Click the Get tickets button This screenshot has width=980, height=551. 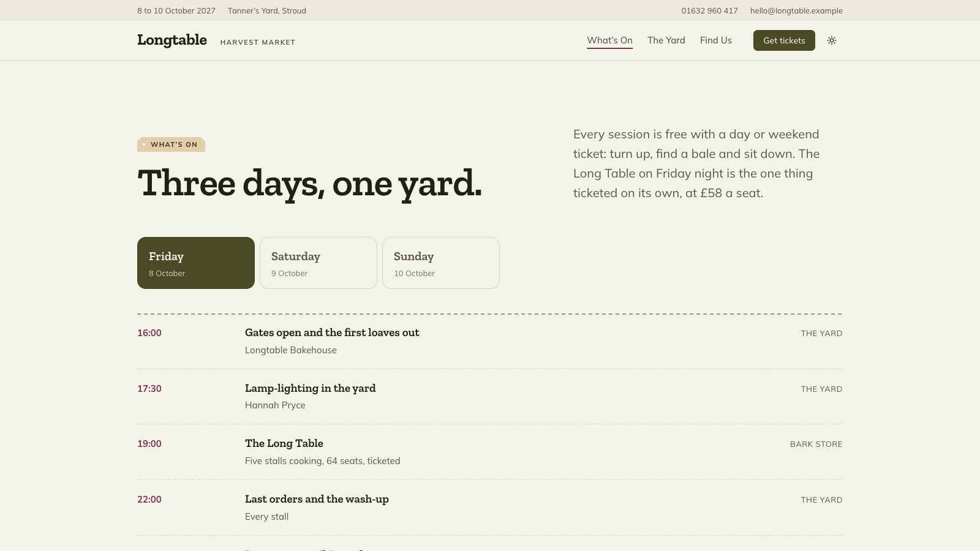784,40
